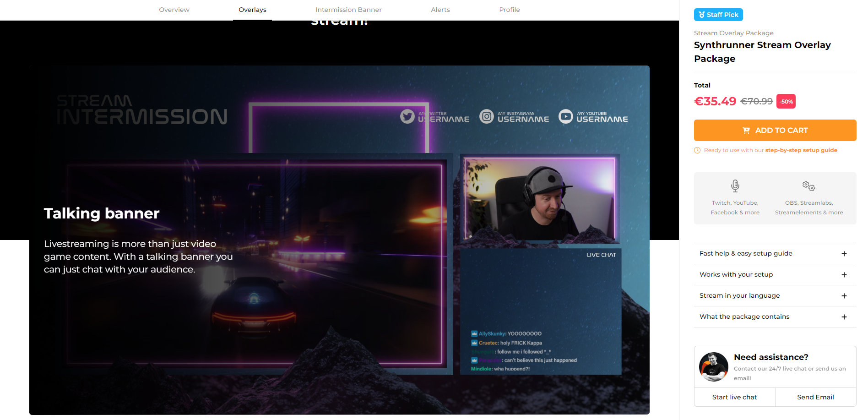
Task: Add the overlay package to cart
Action: [x=775, y=130]
